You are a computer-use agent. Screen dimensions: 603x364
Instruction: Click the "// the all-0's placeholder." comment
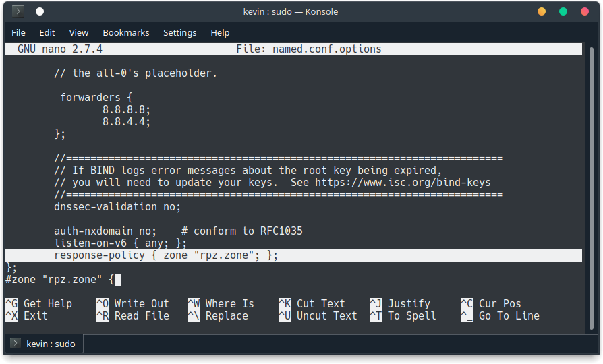[x=136, y=73]
